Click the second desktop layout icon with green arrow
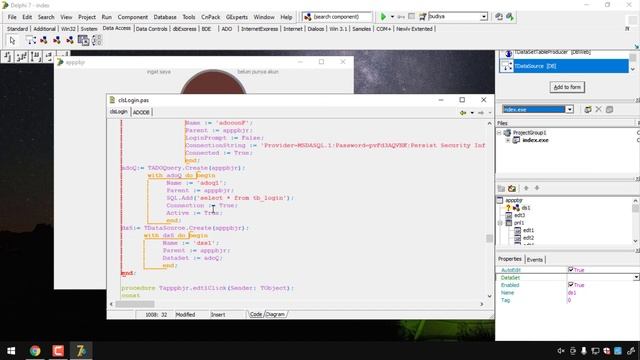 pyautogui.click(x=510, y=17)
